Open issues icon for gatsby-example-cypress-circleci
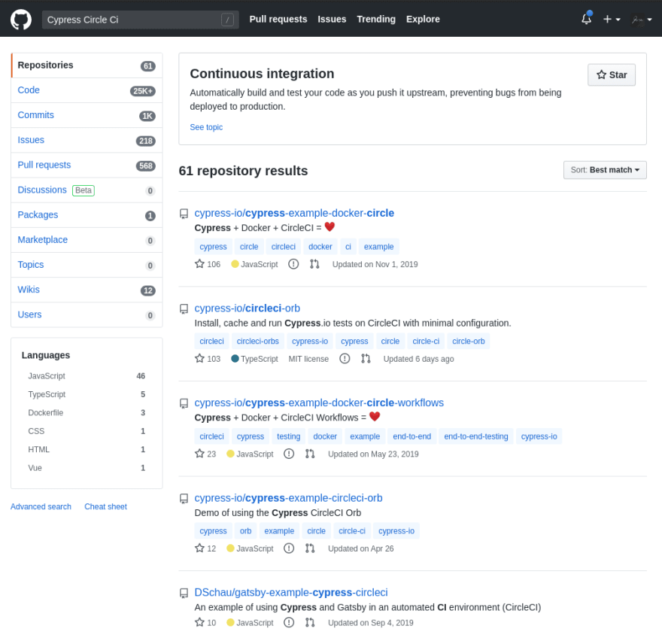 (289, 622)
